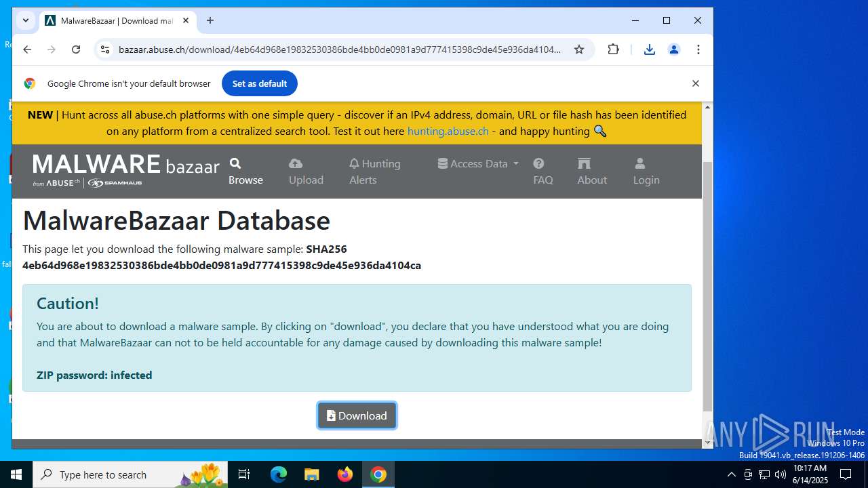
Task: Open the FAQ menu item
Action: (x=543, y=171)
